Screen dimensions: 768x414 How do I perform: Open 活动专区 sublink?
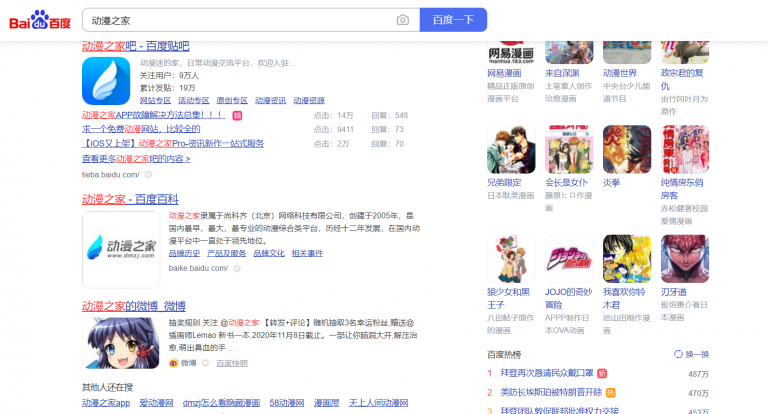tap(193, 100)
